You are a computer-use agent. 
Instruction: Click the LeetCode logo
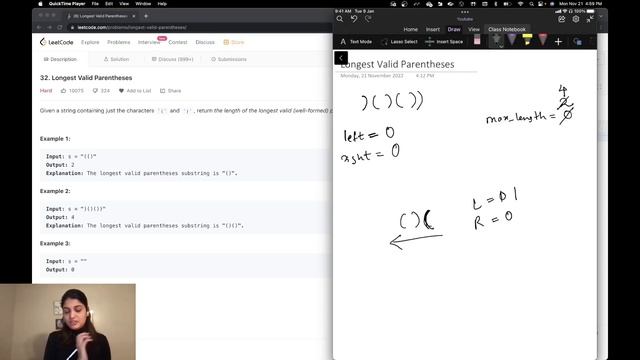[56, 42]
